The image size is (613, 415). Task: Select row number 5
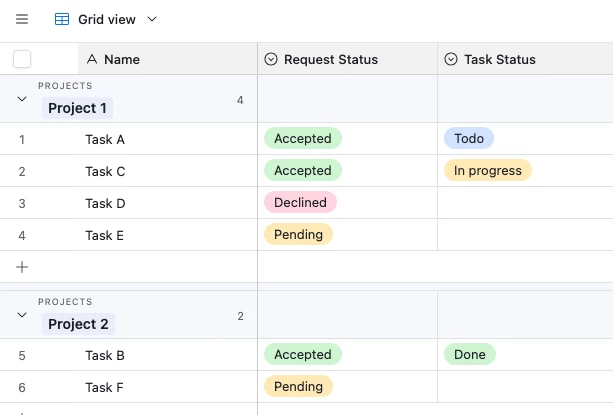point(22,355)
